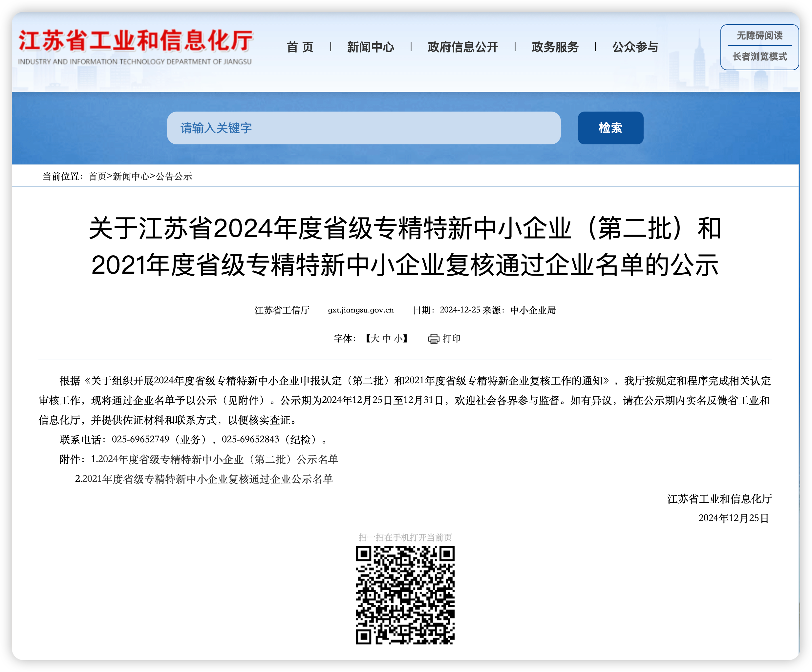Viewport: 812px width, 672px height.
Task: Set font size to 大
Action: (x=375, y=339)
